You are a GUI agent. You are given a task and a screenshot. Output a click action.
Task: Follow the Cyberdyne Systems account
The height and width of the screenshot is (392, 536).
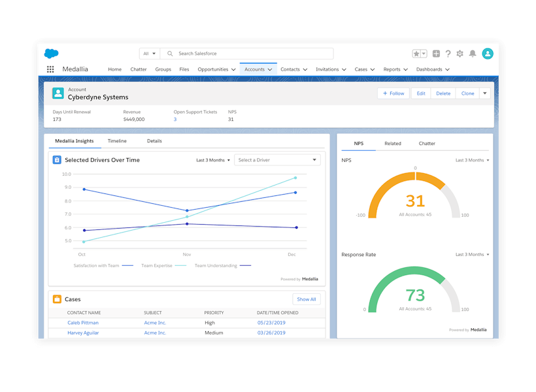click(x=394, y=93)
